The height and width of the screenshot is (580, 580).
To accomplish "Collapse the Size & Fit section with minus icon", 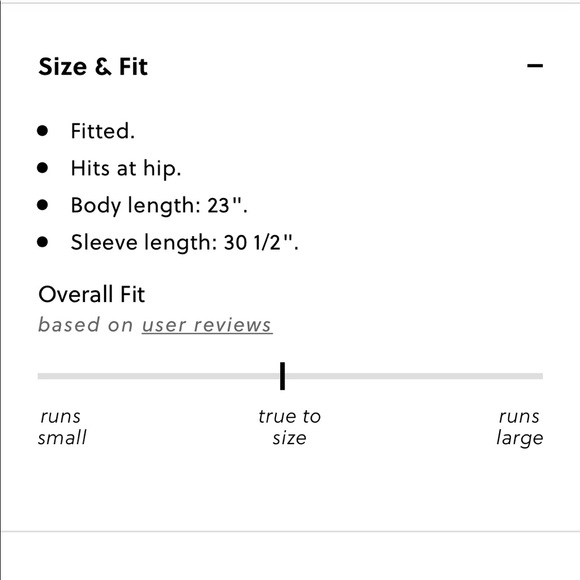I will (535, 66).
